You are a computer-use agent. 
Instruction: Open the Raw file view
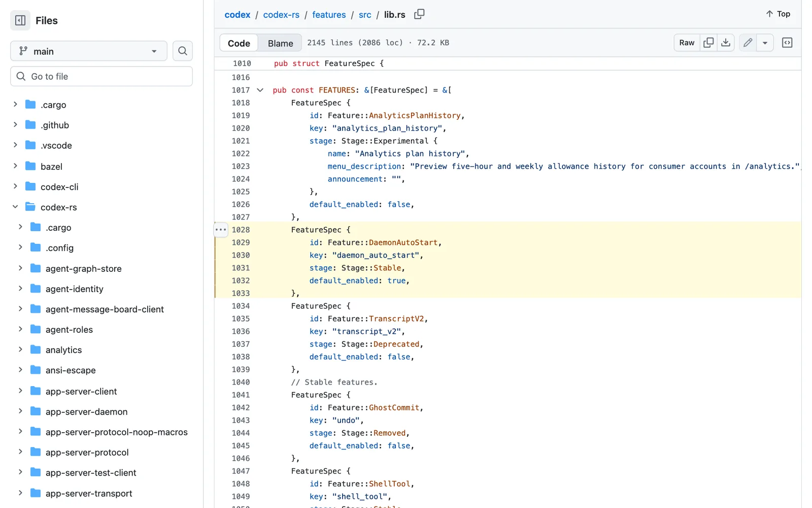pyautogui.click(x=687, y=43)
